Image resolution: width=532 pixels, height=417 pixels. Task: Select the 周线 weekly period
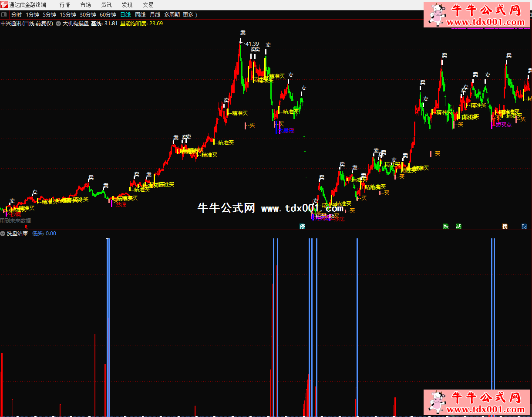(x=140, y=14)
